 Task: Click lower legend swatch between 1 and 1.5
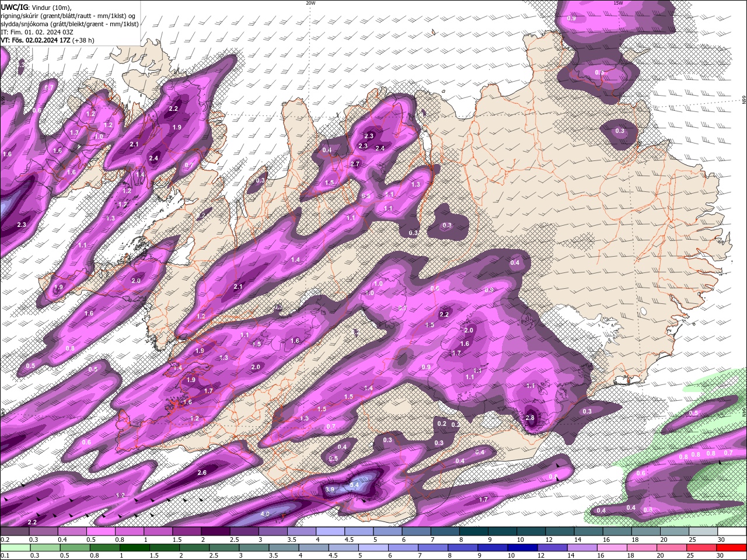(x=134, y=548)
